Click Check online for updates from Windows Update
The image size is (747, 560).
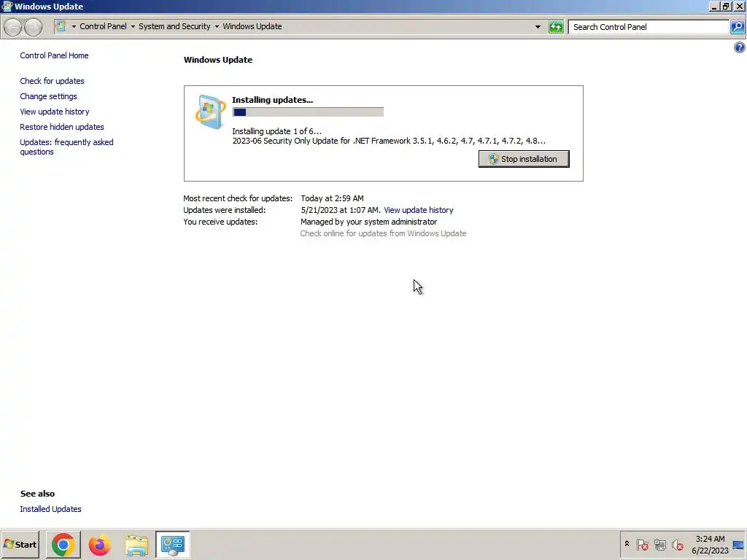pyautogui.click(x=383, y=233)
